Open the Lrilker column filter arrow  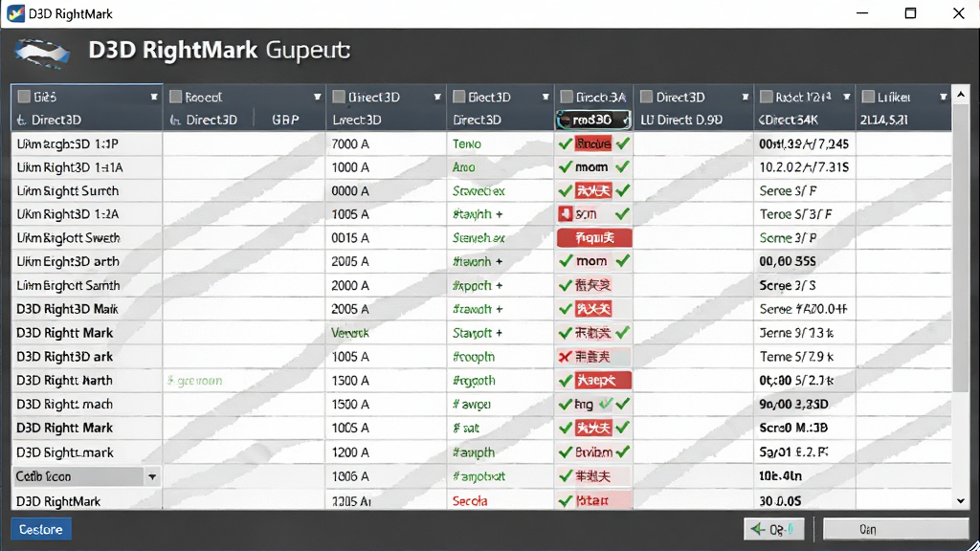coord(943,97)
